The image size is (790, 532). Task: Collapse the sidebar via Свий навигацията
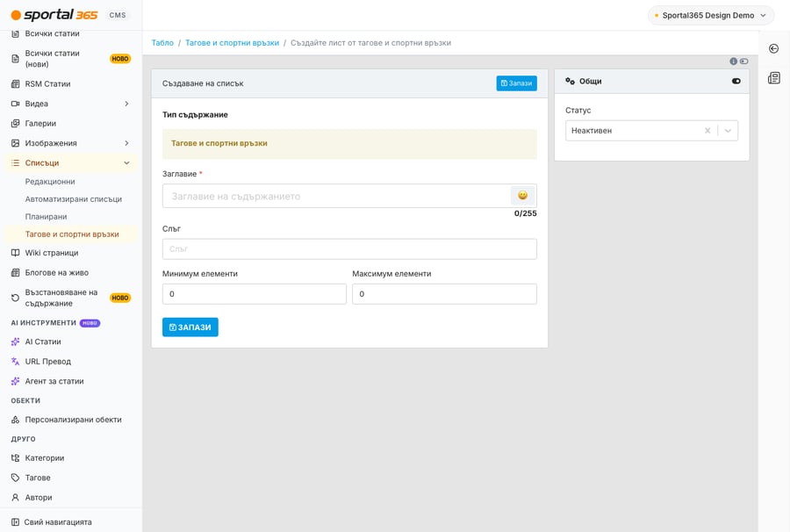coord(71,522)
